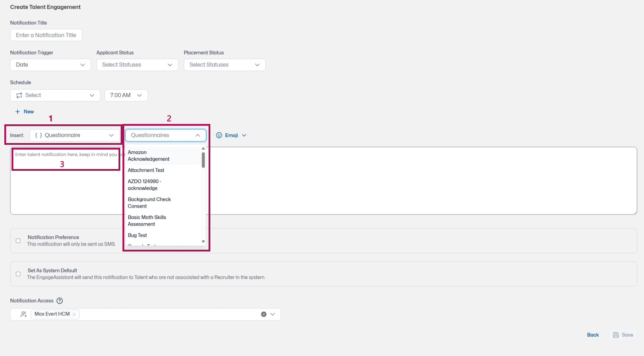Viewport: 644px width, 356px height.
Task: Click the Notification Access help icon
Action: [60, 301]
